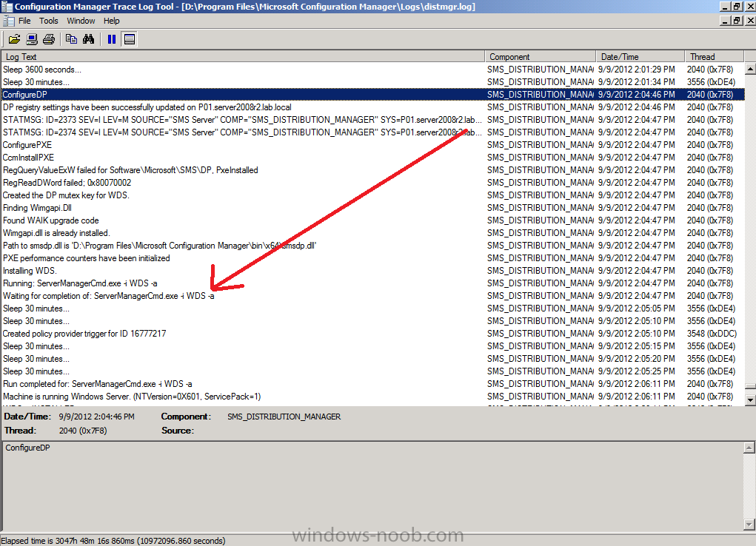The width and height of the screenshot is (756, 546).
Task: Select 'Running: ServerManagerCmd.exe -i WDS -a' row
Action: pos(372,283)
